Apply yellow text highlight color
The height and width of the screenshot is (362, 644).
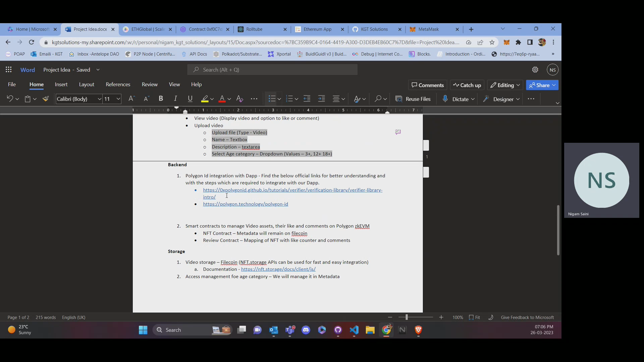click(x=205, y=99)
